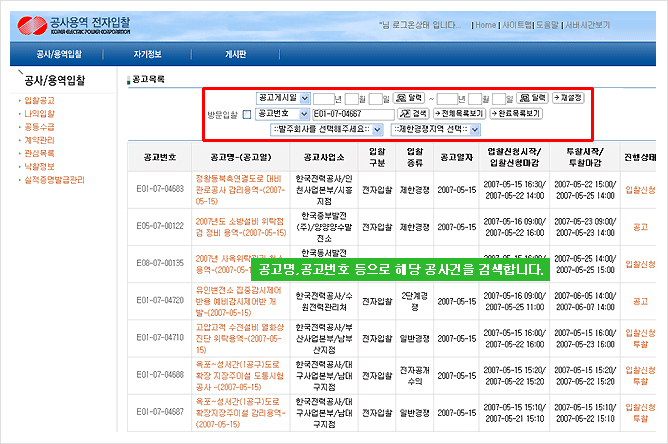Screen dimensions: 668x444
Task: Open the 도움말 header link
Action: pos(547,25)
